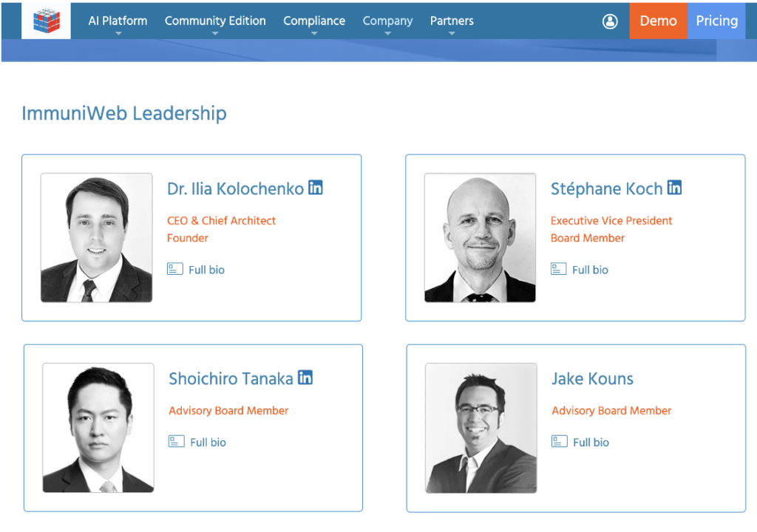Click Shoichiro Tanaka's portrait photo

pyautogui.click(x=98, y=428)
